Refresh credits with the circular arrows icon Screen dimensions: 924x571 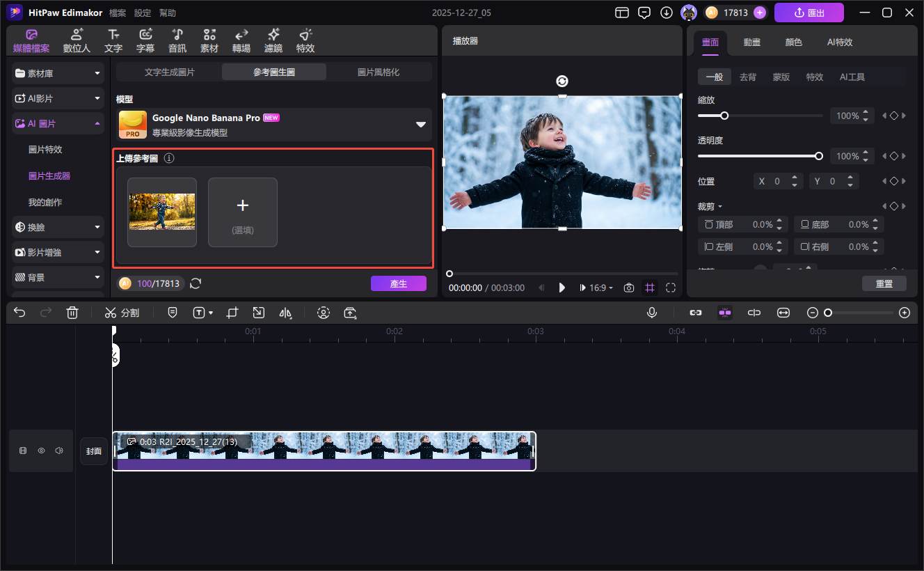[x=196, y=283]
